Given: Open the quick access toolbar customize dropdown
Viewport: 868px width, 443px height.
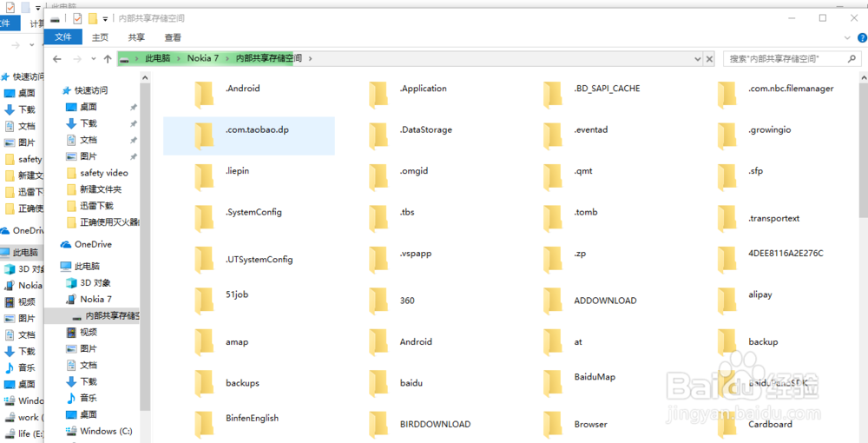Looking at the screenshot, I should 105,19.
